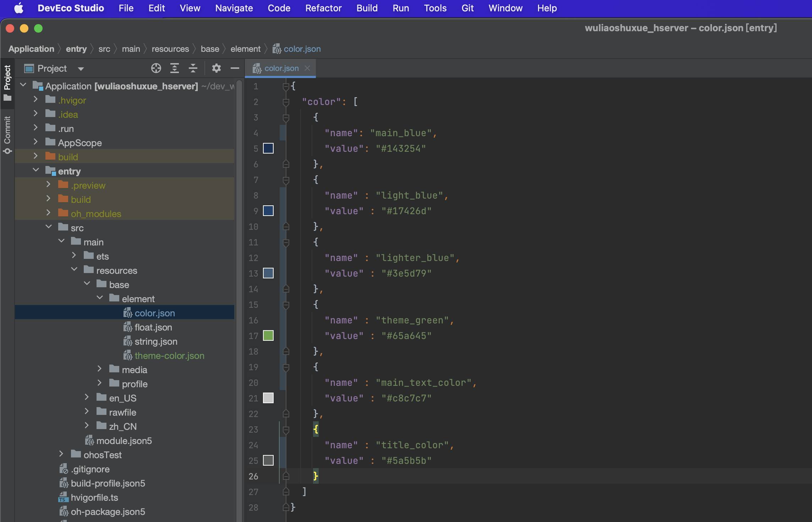Image resolution: width=812 pixels, height=522 pixels.
Task: Click the Expand All icon in Project panel
Action: [x=175, y=68]
